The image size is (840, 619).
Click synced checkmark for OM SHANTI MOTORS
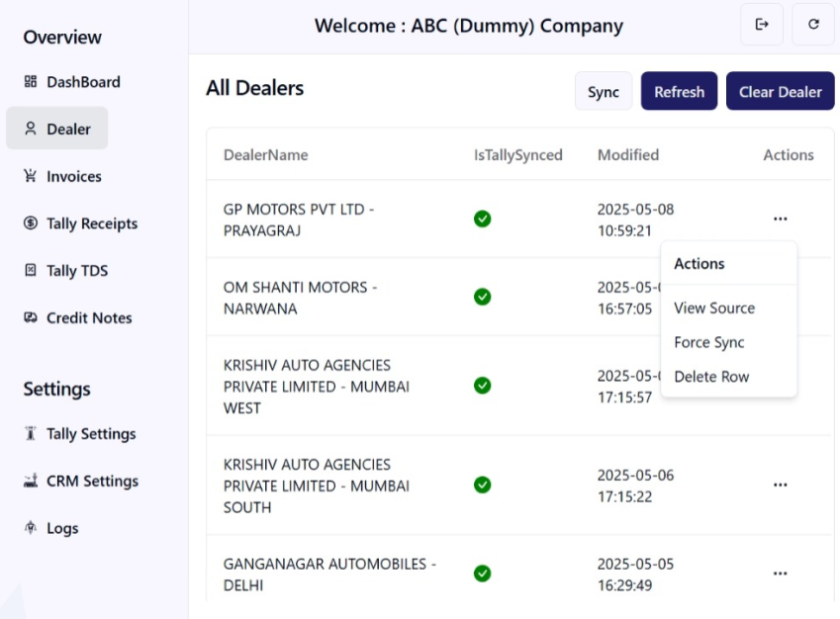pyautogui.click(x=482, y=297)
